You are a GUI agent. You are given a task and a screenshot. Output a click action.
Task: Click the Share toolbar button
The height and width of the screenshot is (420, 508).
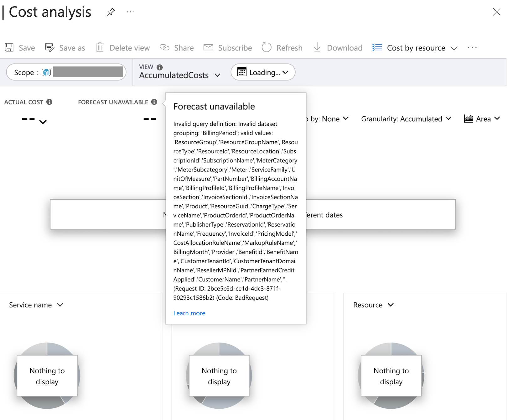click(177, 48)
